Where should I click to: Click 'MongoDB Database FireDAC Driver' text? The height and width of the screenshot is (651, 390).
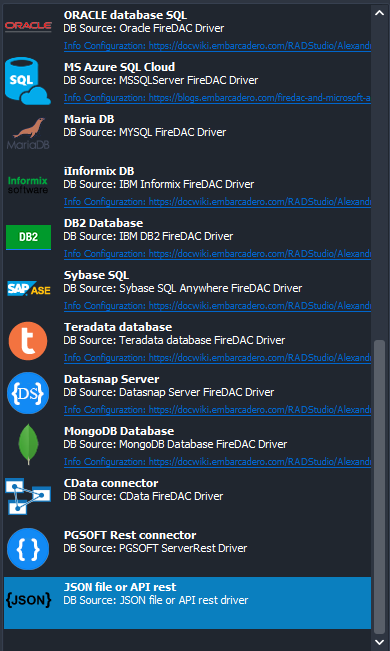coord(203,444)
